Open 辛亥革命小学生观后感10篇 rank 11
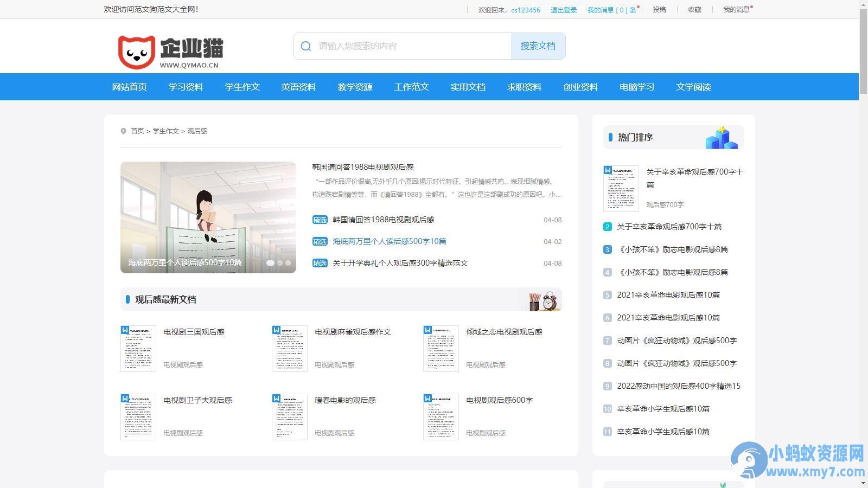The width and height of the screenshot is (868, 488). coord(663,432)
